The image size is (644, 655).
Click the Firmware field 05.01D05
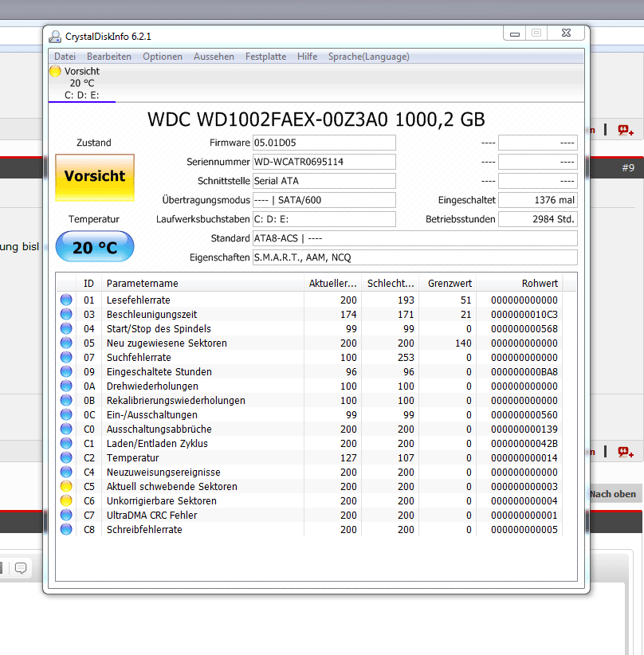(x=324, y=143)
